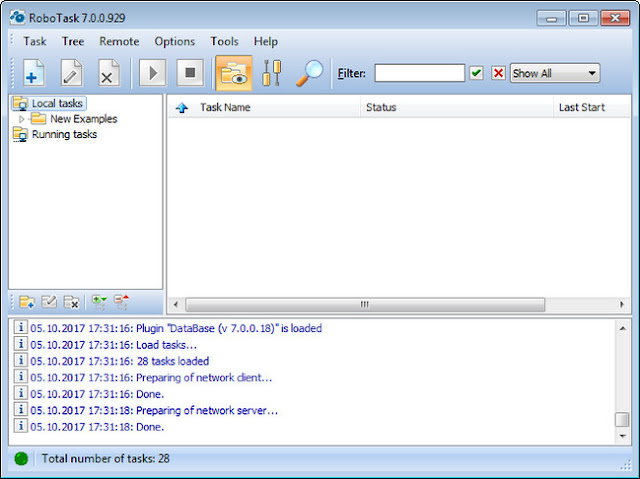The image size is (640, 479).
Task: Open the Task menu
Action: 35,42
